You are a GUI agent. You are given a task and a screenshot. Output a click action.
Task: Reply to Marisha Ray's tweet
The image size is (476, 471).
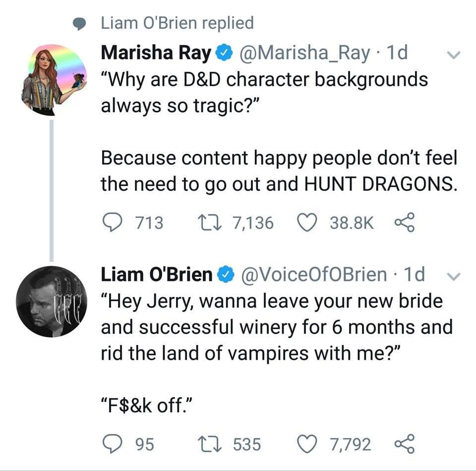(x=113, y=223)
